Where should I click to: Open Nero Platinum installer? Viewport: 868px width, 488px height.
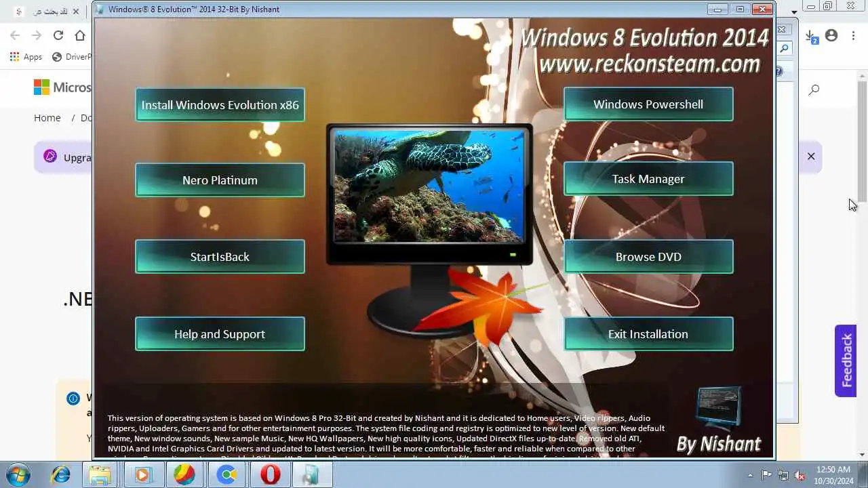point(220,180)
